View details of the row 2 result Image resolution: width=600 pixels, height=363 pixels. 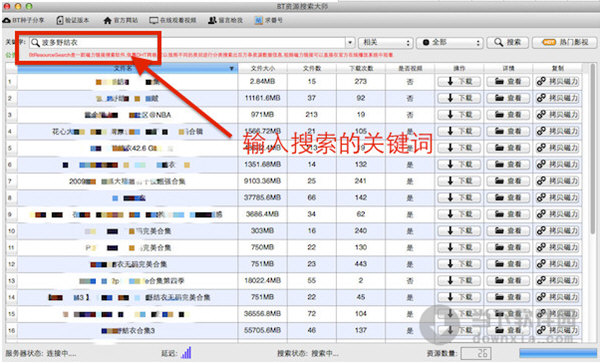coord(508,98)
